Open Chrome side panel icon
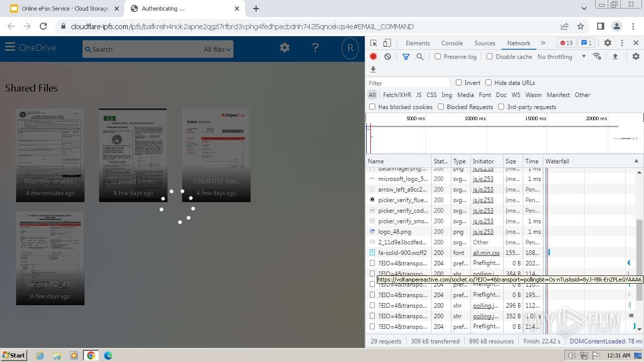The width and height of the screenshot is (644, 362). (x=600, y=26)
